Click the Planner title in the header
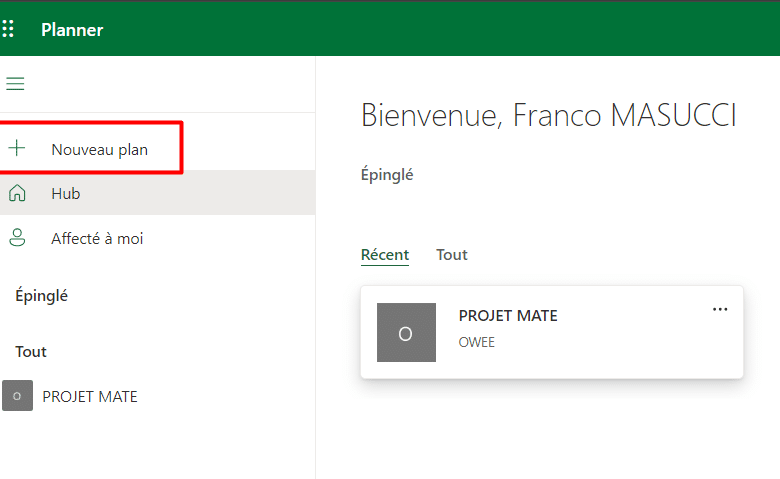 72,30
